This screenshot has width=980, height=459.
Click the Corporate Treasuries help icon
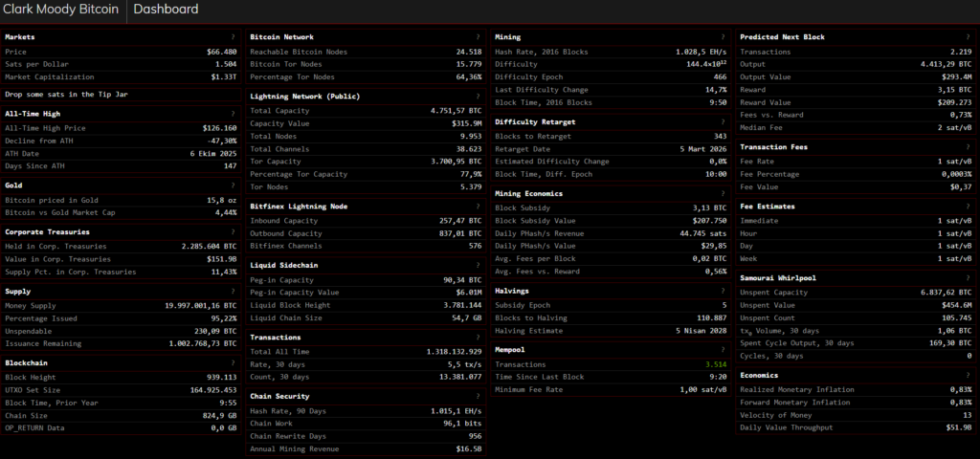[x=233, y=232]
